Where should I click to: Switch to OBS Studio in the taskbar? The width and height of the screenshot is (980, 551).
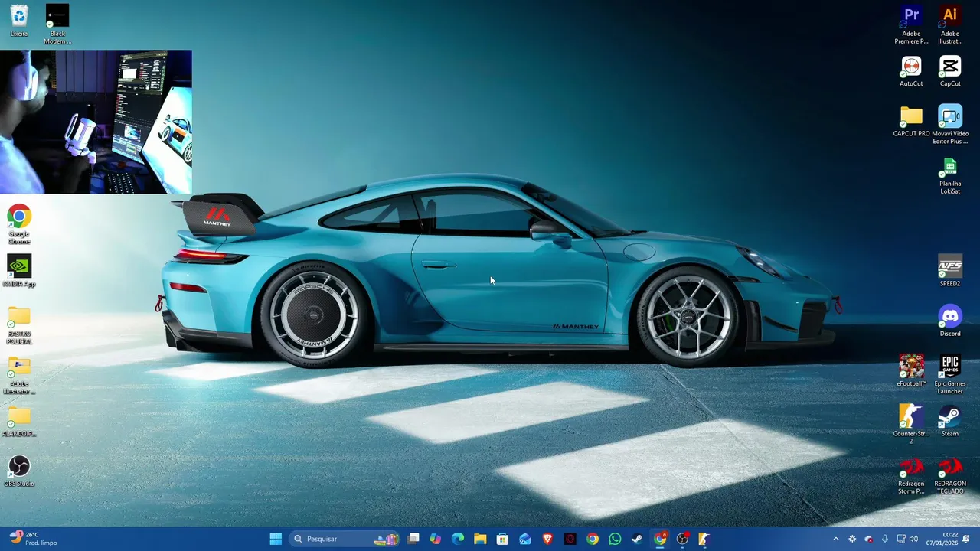click(x=682, y=539)
